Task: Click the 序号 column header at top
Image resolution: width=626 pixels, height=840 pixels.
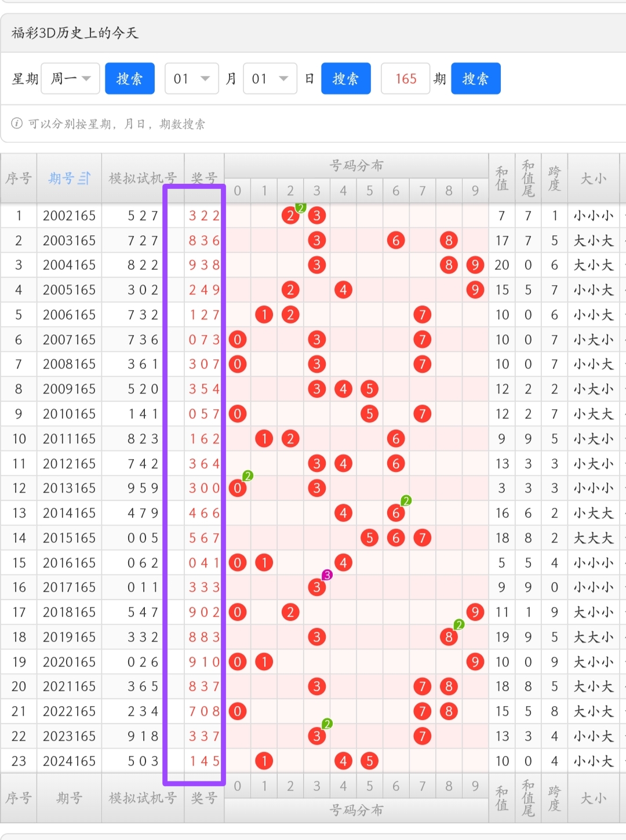Action: (x=19, y=178)
